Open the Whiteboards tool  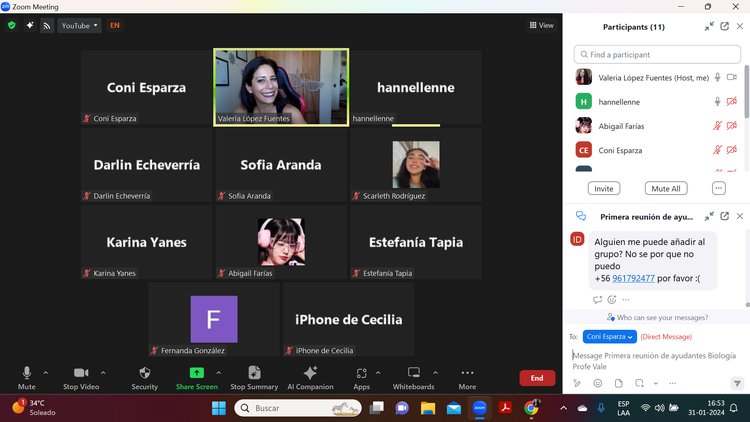(x=413, y=373)
